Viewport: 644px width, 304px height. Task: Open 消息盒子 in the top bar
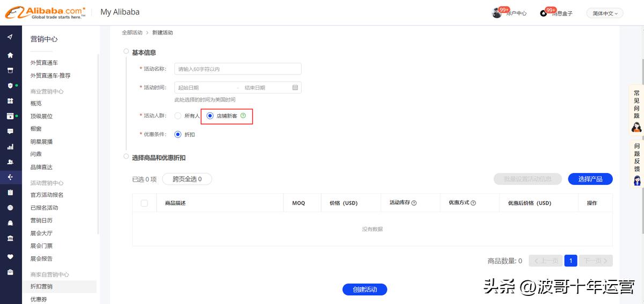point(562,13)
